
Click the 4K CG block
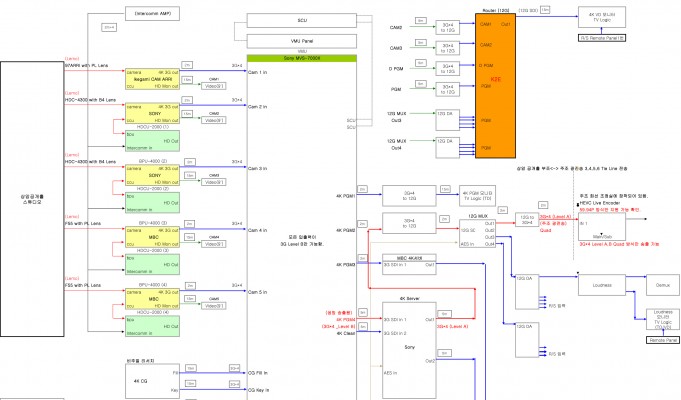(x=152, y=381)
